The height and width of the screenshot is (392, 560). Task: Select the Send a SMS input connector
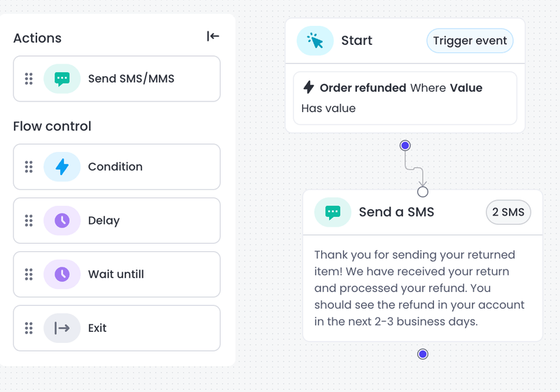point(422,192)
